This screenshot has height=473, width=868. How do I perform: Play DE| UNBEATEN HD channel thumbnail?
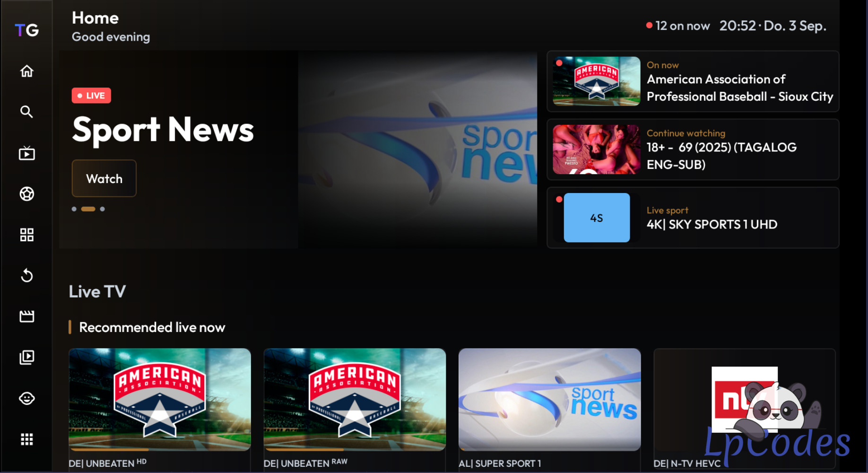click(160, 400)
